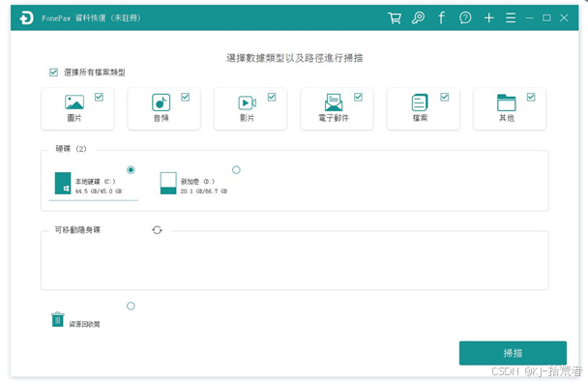The height and width of the screenshot is (382, 588).
Task: Select the 音頻 audio type icon
Action: [x=161, y=103]
